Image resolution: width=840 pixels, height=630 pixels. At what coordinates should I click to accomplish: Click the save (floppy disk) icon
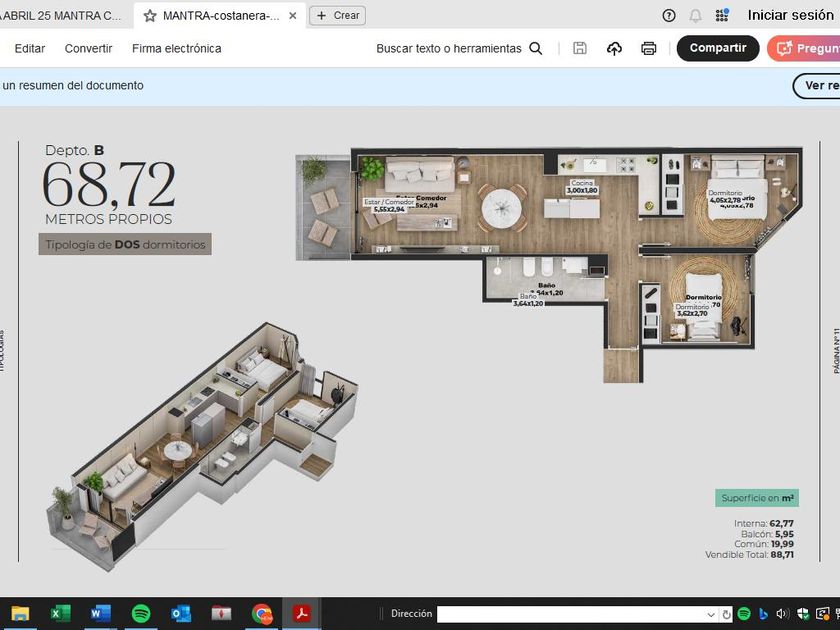pos(580,48)
